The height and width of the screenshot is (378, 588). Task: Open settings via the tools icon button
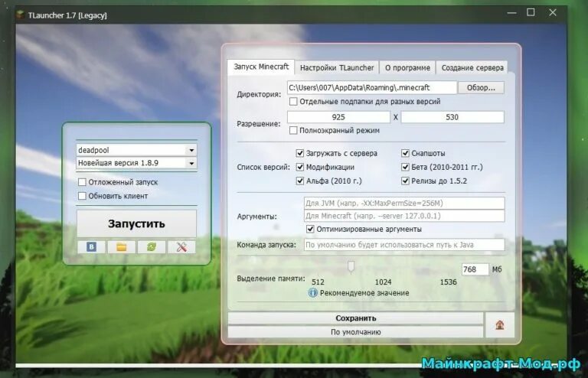tap(181, 247)
